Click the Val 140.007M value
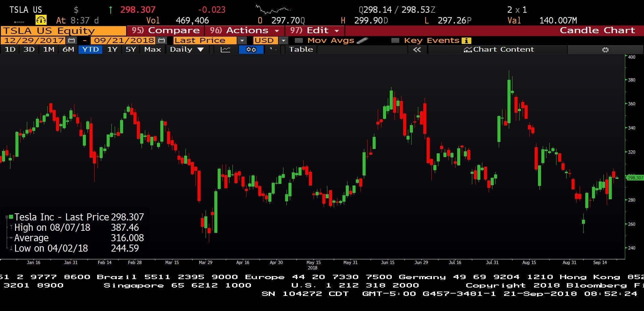 [558, 20]
